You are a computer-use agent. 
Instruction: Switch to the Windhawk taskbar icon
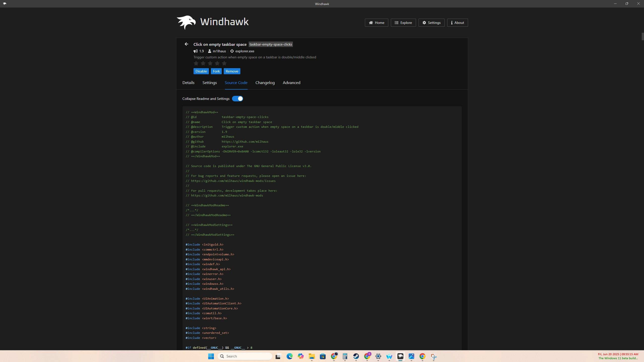point(400,356)
